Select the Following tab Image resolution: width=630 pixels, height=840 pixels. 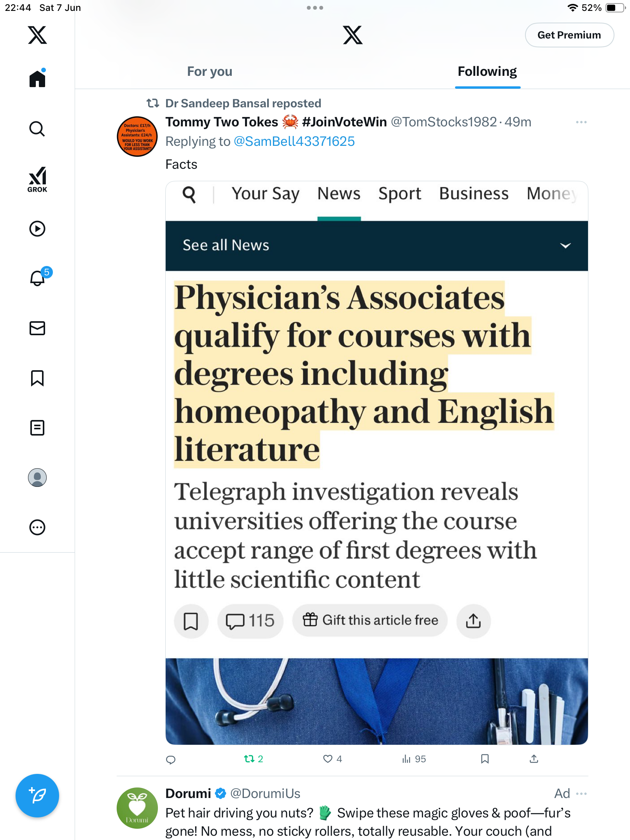(487, 72)
